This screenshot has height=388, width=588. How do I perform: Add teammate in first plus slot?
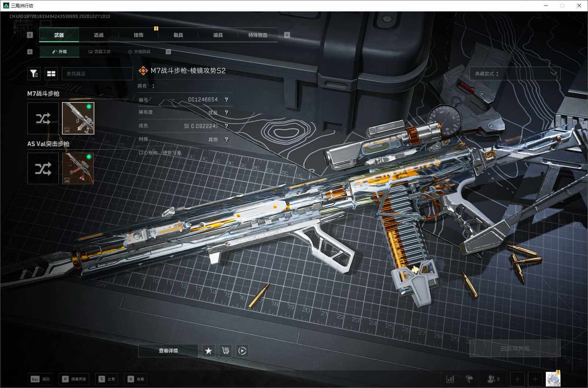518,379
